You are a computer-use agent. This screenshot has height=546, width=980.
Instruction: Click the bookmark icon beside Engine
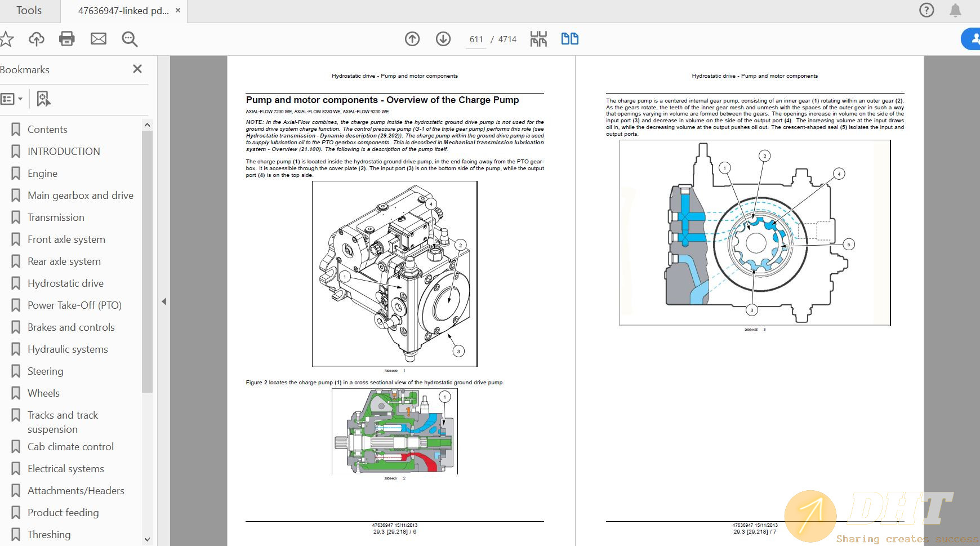[x=16, y=174]
